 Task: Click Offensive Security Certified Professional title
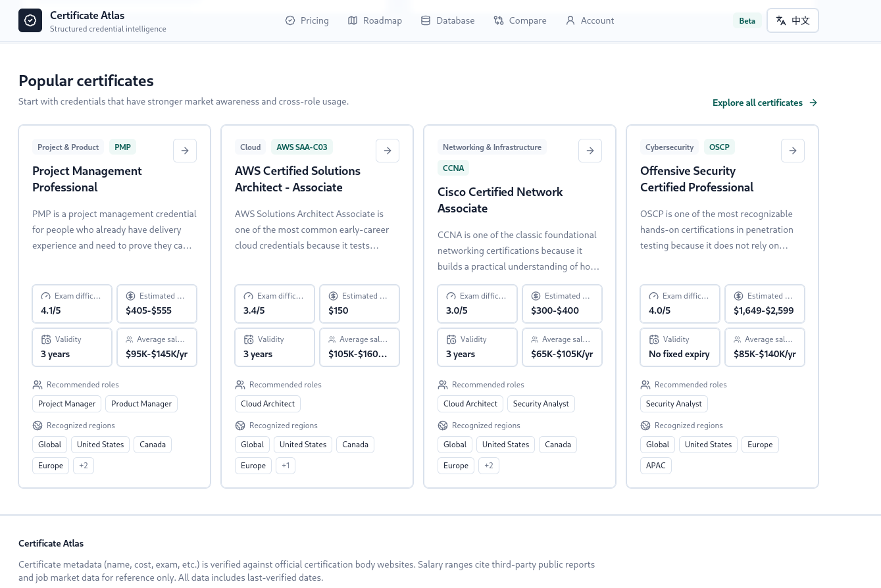(x=697, y=179)
